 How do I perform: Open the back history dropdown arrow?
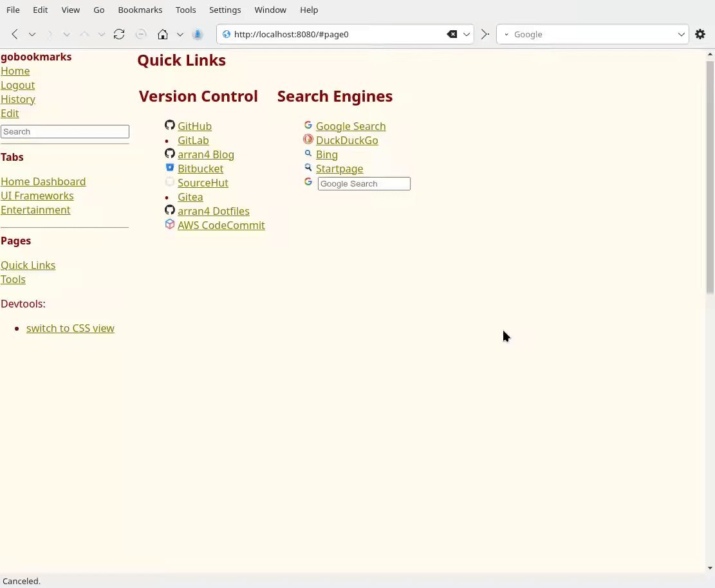[x=32, y=34]
